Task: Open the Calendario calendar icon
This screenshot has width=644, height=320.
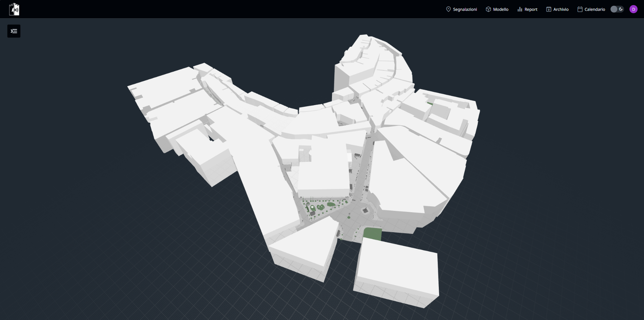Action: [x=580, y=9]
